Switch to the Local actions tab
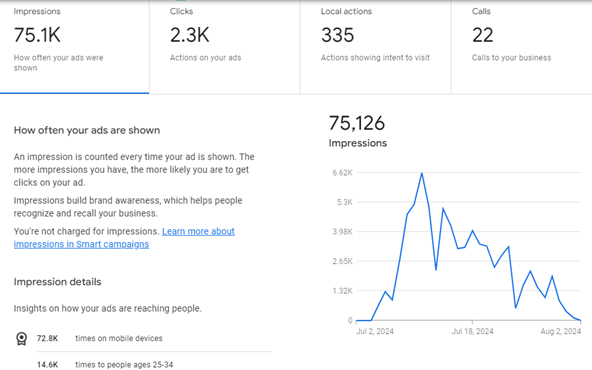Image resolution: width=592 pixels, height=370 pixels. [x=376, y=47]
